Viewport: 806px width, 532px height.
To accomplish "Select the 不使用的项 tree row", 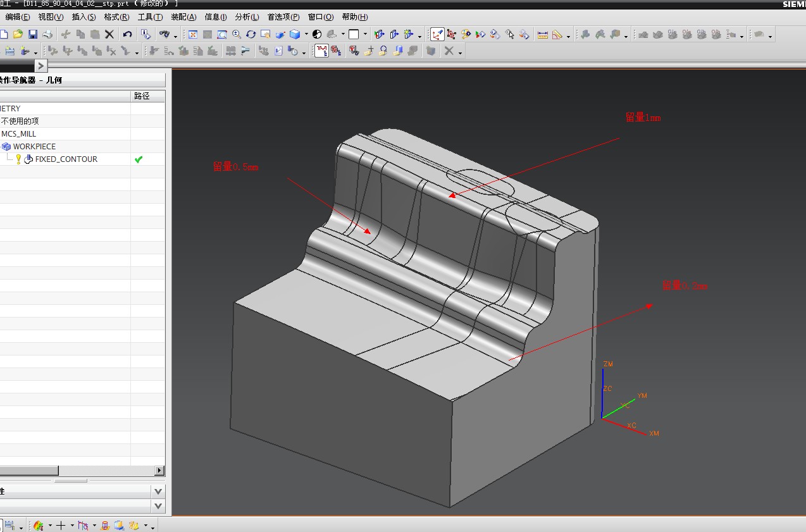I will point(82,121).
